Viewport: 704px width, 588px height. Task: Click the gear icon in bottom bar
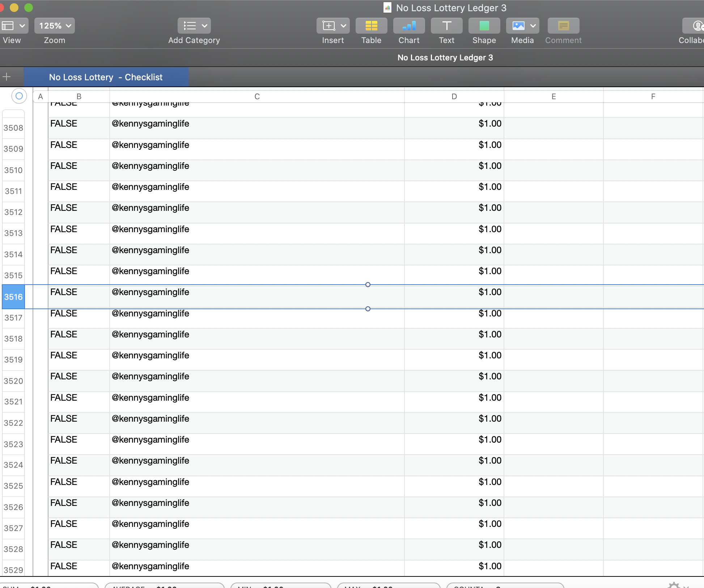point(674,585)
